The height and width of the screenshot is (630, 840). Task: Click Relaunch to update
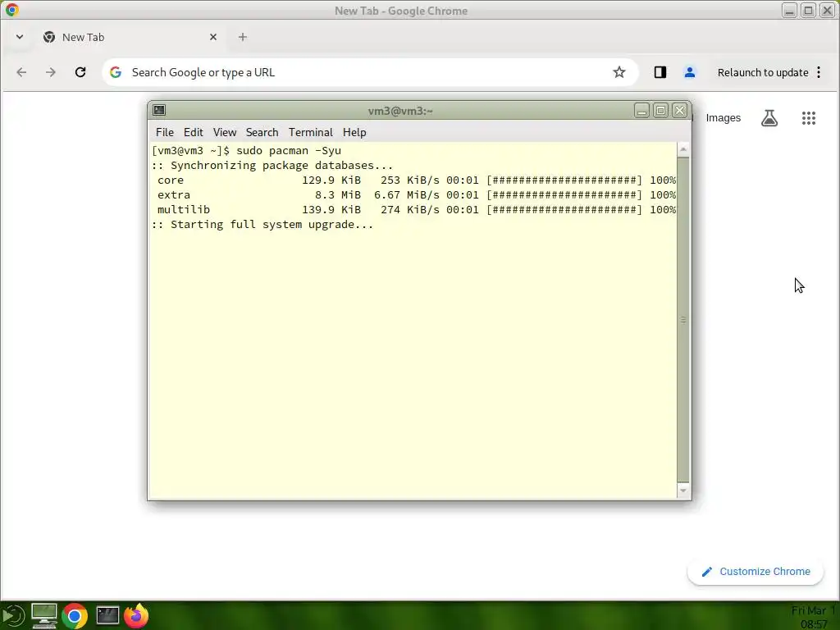(x=763, y=72)
